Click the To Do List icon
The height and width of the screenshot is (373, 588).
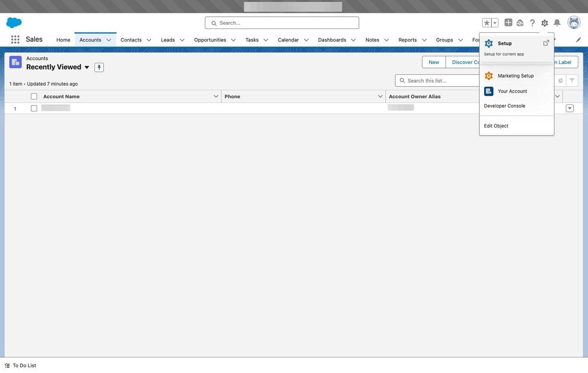(7, 365)
